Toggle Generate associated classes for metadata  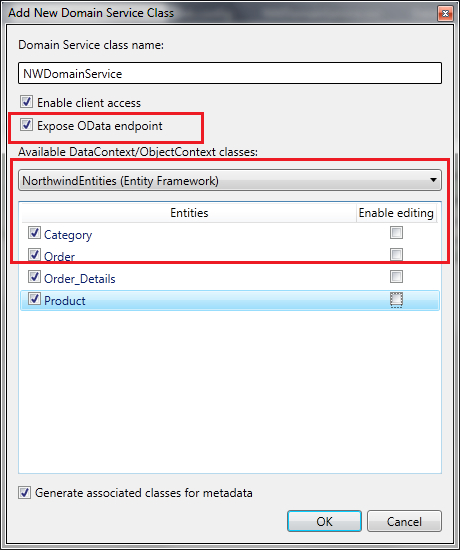point(25,492)
